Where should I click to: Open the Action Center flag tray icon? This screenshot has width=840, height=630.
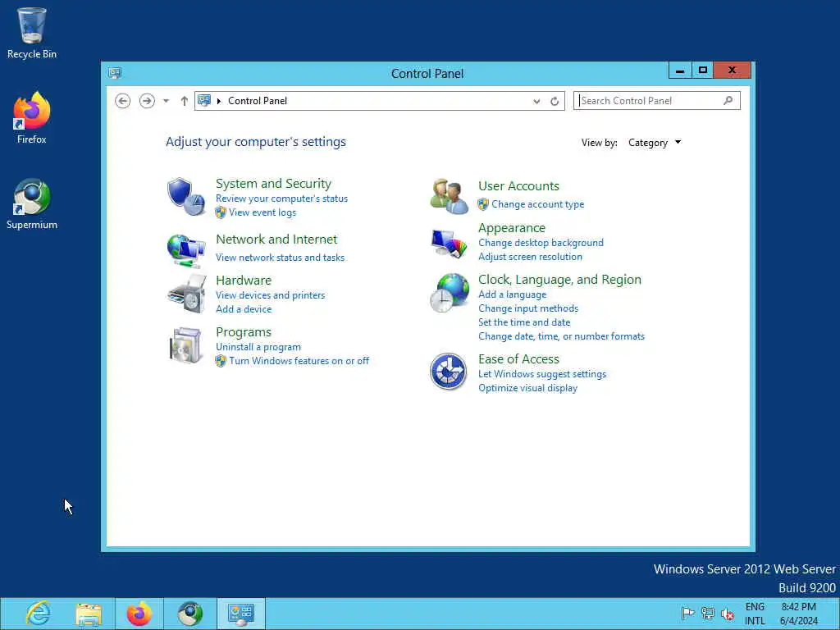[688, 613]
